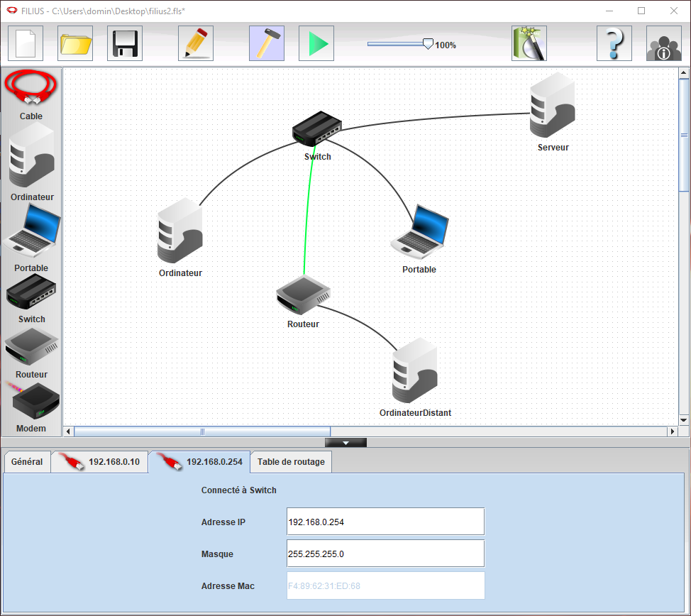Image resolution: width=691 pixels, height=616 pixels.
Task: Open the wizard assistant icon in the toolbar
Action: tap(529, 43)
